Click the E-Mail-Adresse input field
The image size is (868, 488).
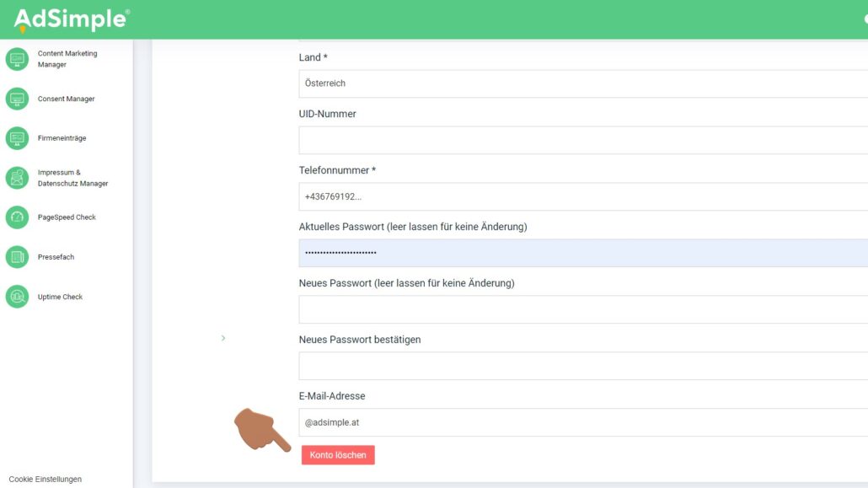point(581,422)
